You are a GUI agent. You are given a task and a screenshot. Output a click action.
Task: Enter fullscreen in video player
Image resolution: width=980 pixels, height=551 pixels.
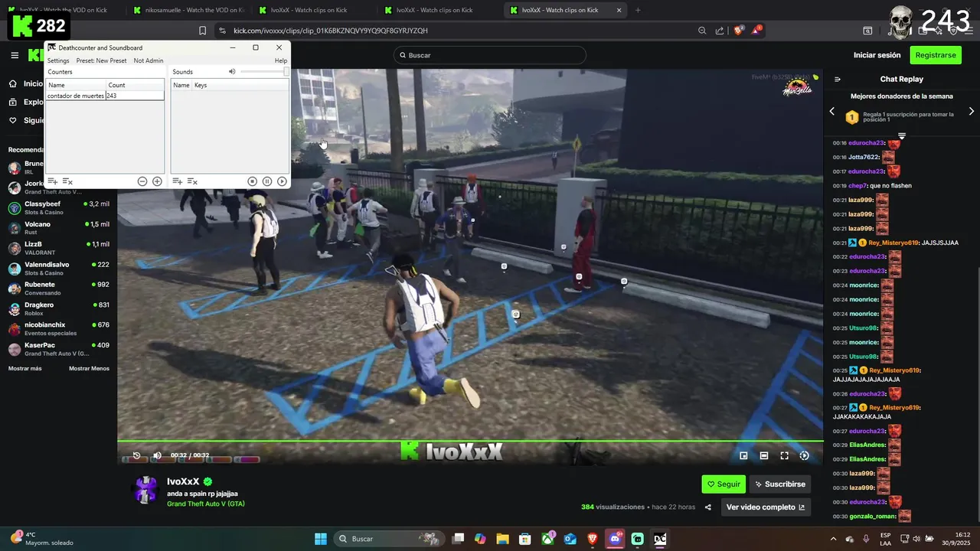(784, 455)
